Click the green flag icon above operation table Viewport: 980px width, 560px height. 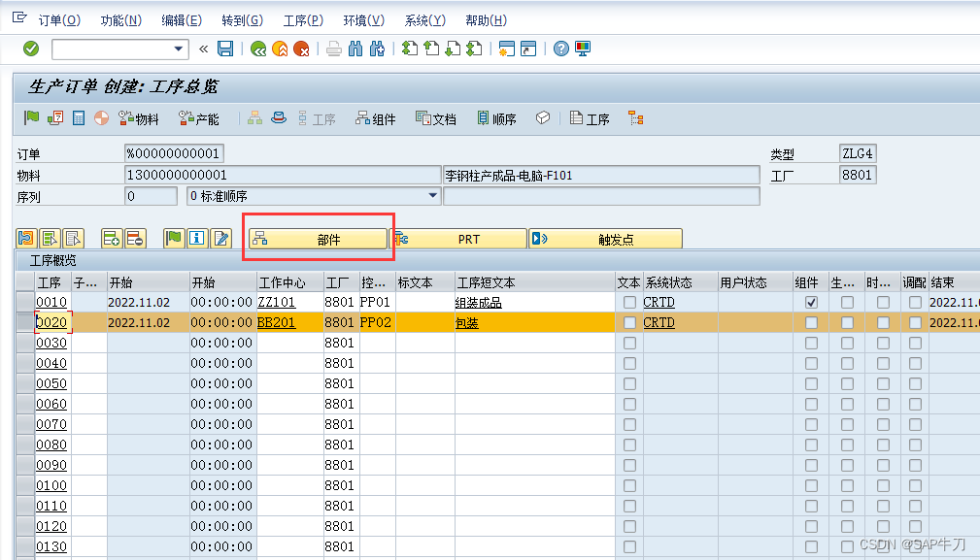pyautogui.click(x=173, y=239)
